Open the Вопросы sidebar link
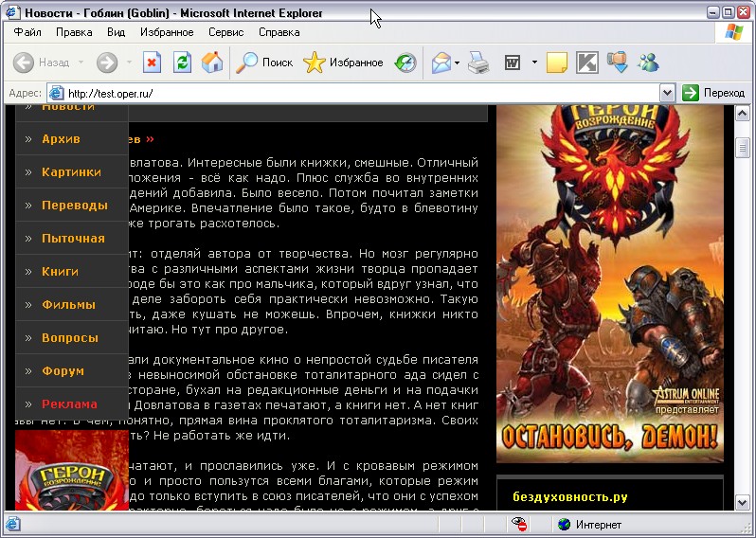756x538 pixels. pyautogui.click(x=72, y=338)
